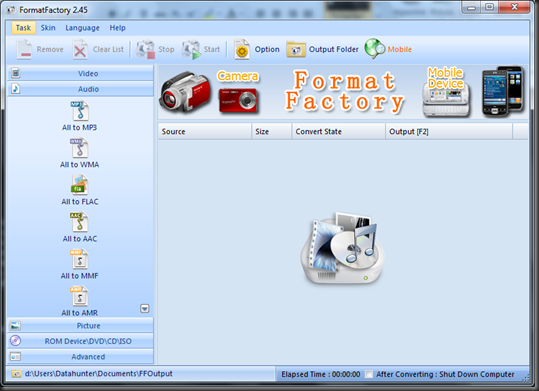Click the red compact camera image
Screen dimensions: 539x391
coord(238,100)
